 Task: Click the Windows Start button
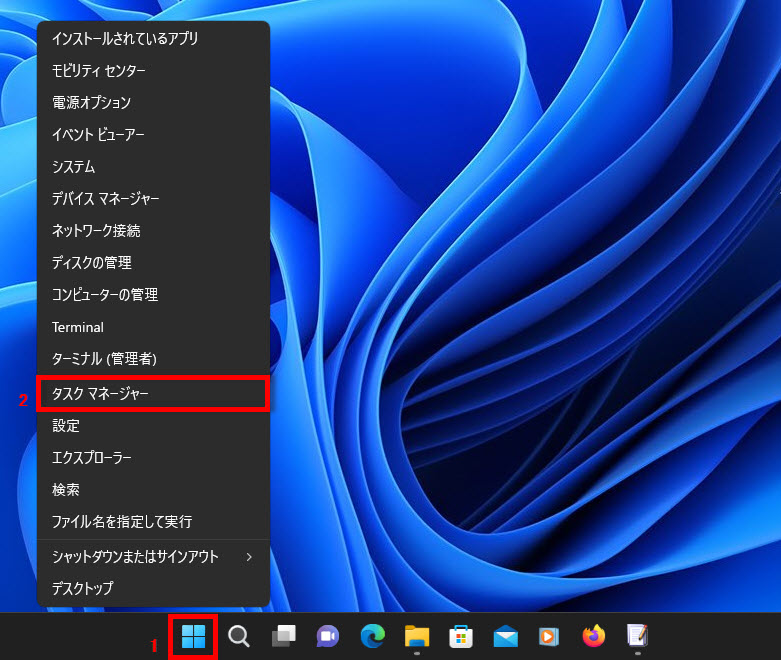pos(193,636)
